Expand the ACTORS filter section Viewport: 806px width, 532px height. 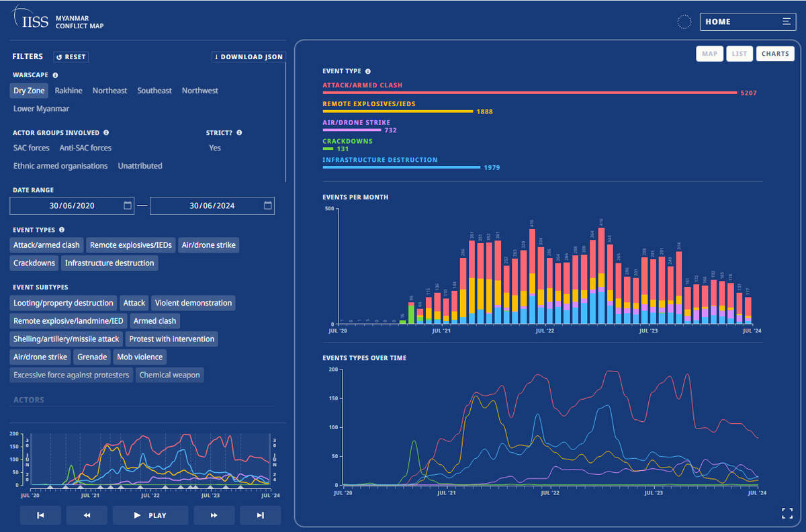29,400
